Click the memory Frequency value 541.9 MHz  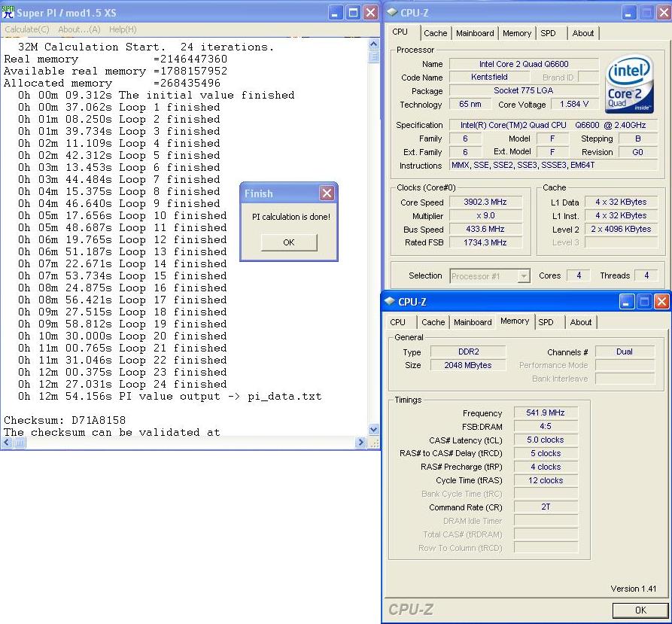(x=545, y=412)
